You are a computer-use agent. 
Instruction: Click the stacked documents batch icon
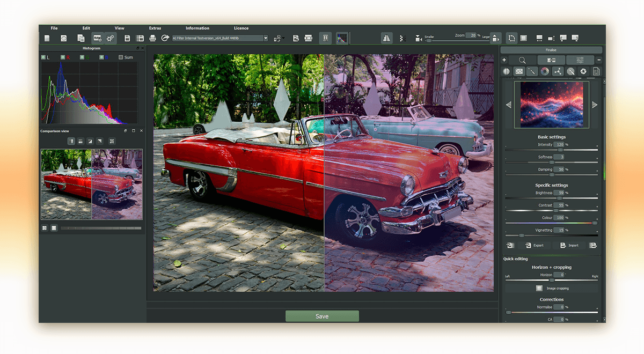[x=80, y=38]
